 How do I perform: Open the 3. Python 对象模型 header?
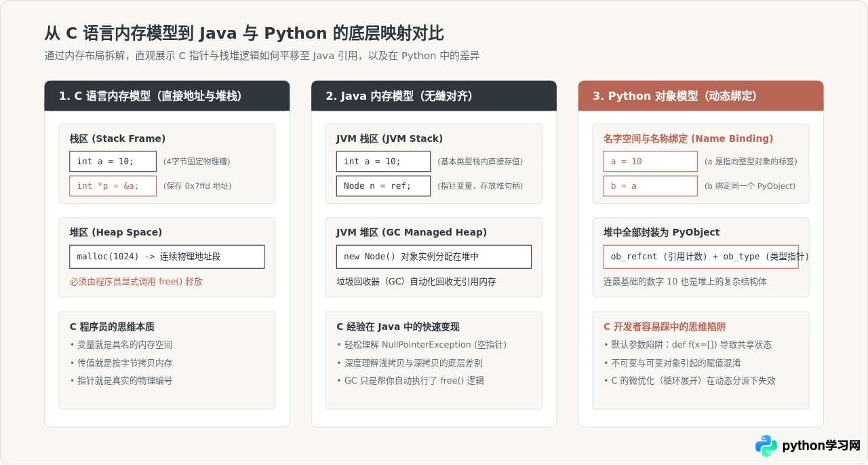[701, 96]
